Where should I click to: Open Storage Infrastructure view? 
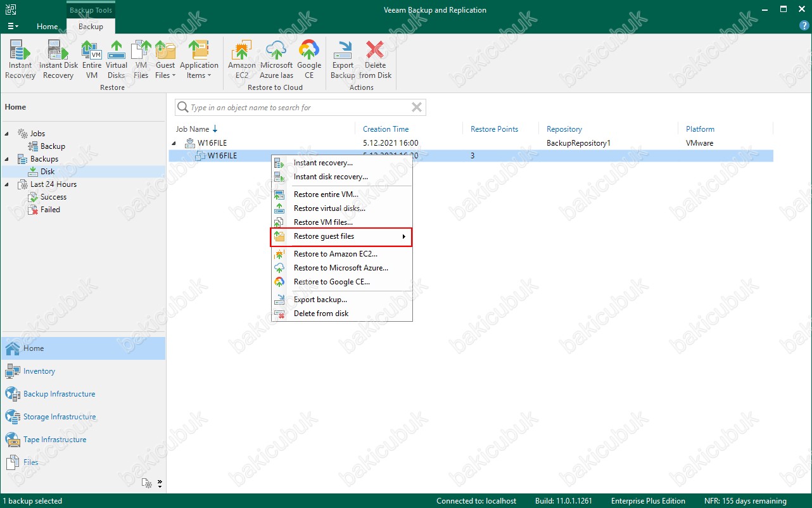(x=83, y=417)
